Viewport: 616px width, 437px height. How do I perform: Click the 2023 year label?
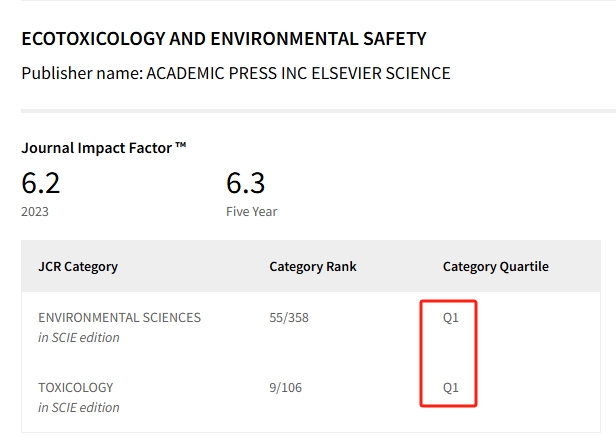35,212
